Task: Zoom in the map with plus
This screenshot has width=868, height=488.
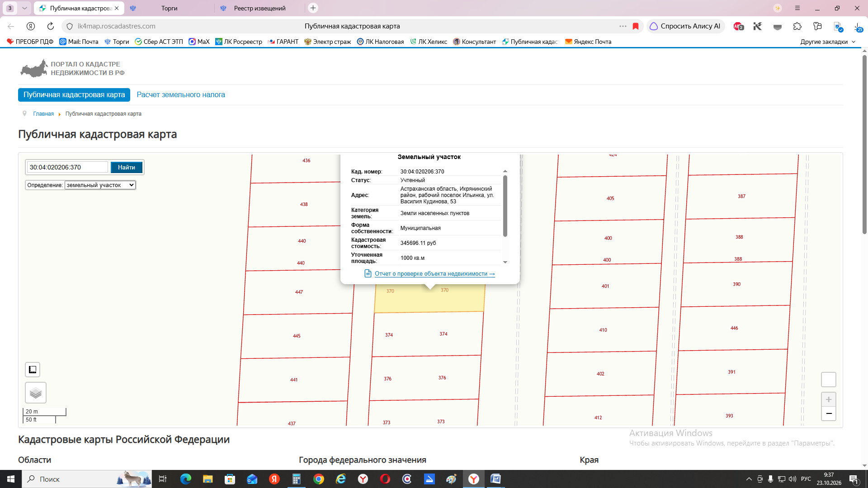Action: coord(829,399)
